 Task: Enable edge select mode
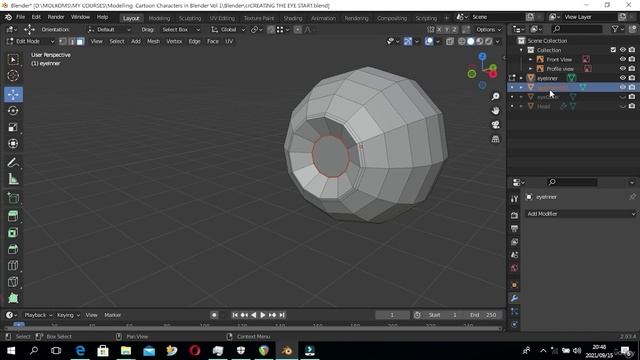(x=71, y=41)
